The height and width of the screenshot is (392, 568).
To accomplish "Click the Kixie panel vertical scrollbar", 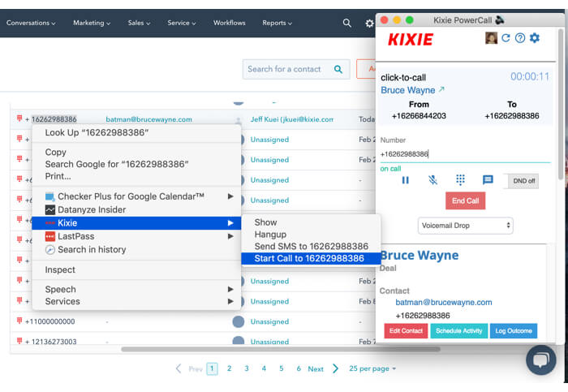I will pyautogui.click(x=561, y=105).
